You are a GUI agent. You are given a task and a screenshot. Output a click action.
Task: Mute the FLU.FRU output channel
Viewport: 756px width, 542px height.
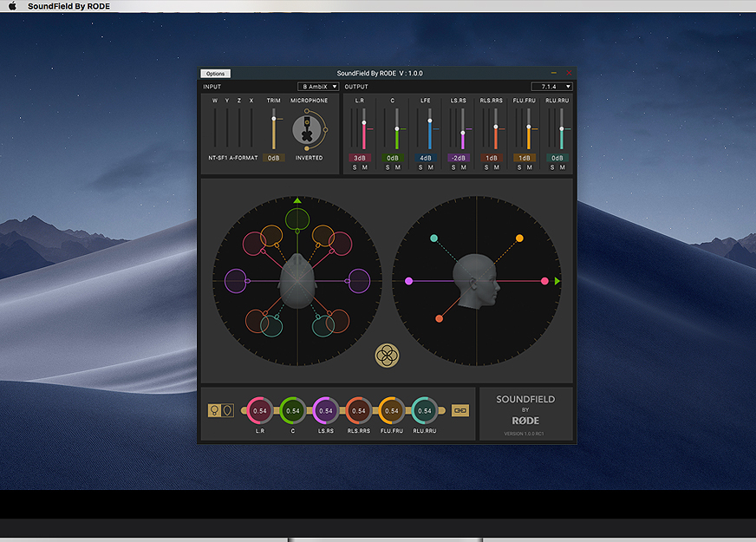click(530, 167)
